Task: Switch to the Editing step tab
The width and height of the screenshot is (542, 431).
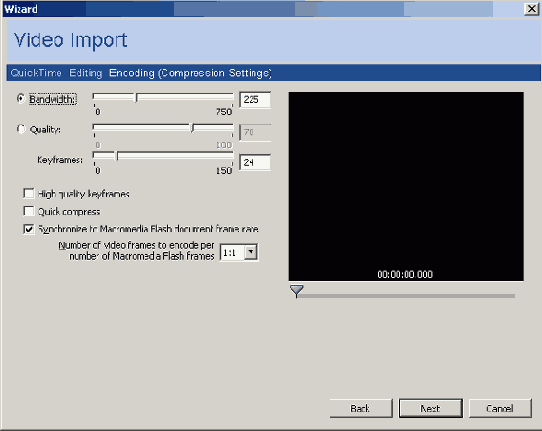Action: point(86,73)
